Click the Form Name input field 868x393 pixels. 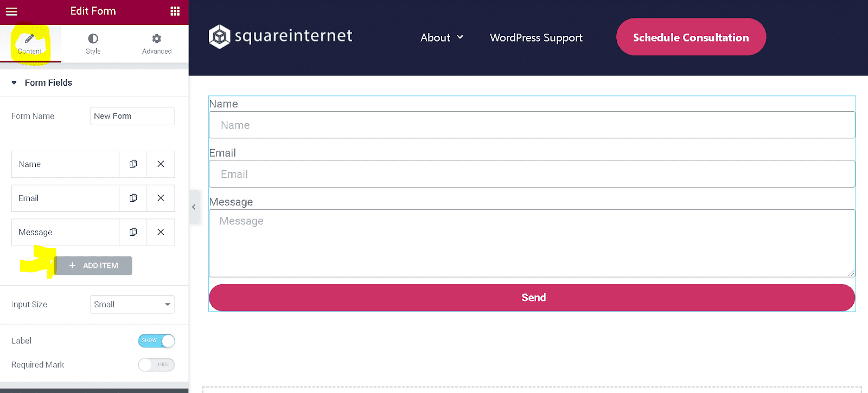[x=132, y=115]
